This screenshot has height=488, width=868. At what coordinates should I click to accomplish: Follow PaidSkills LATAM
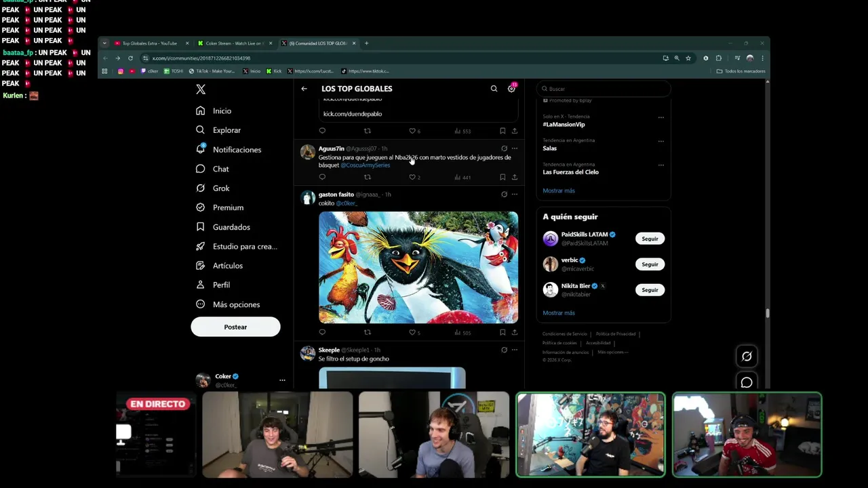point(650,239)
